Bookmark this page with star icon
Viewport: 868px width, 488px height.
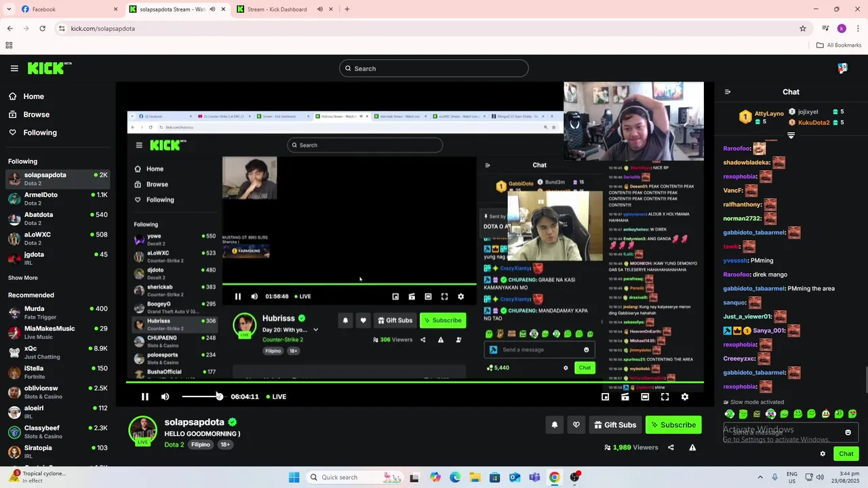803,28
